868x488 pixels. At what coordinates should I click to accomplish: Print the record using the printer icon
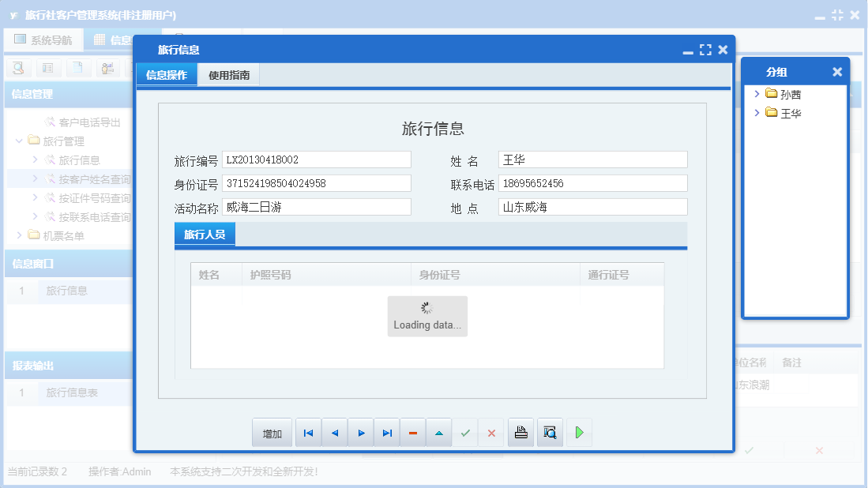pos(520,432)
